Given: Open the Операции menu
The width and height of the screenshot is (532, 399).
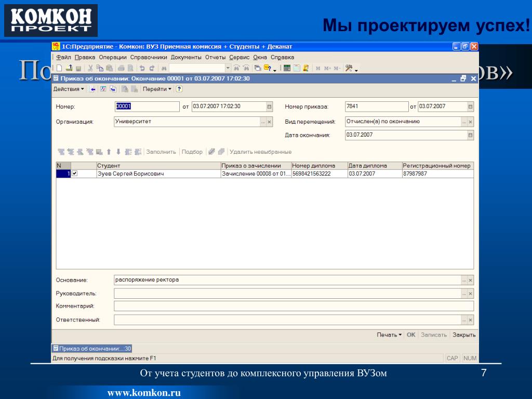Looking at the screenshot, I should pos(113,57).
